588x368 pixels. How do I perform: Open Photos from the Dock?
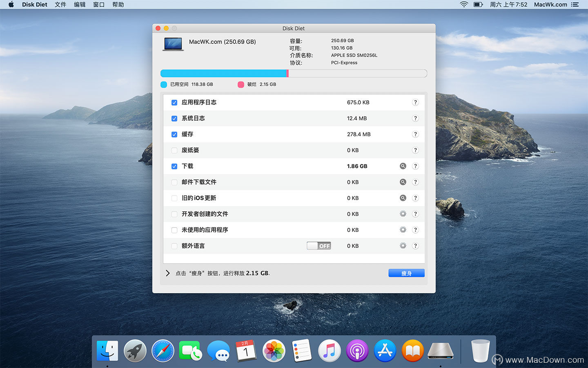tap(274, 351)
